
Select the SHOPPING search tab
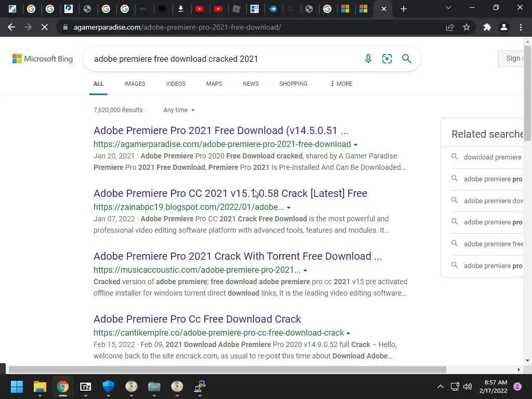(293, 84)
